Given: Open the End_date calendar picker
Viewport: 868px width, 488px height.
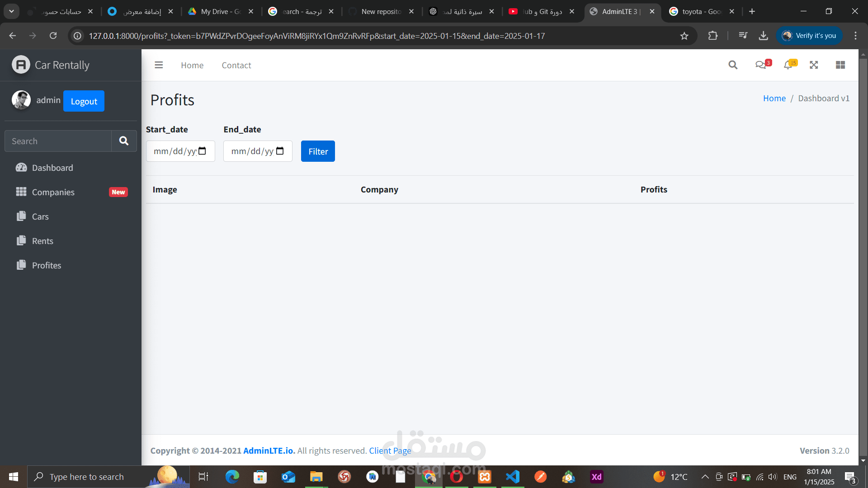Looking at the screenshot, I should (x=280, y=151).
